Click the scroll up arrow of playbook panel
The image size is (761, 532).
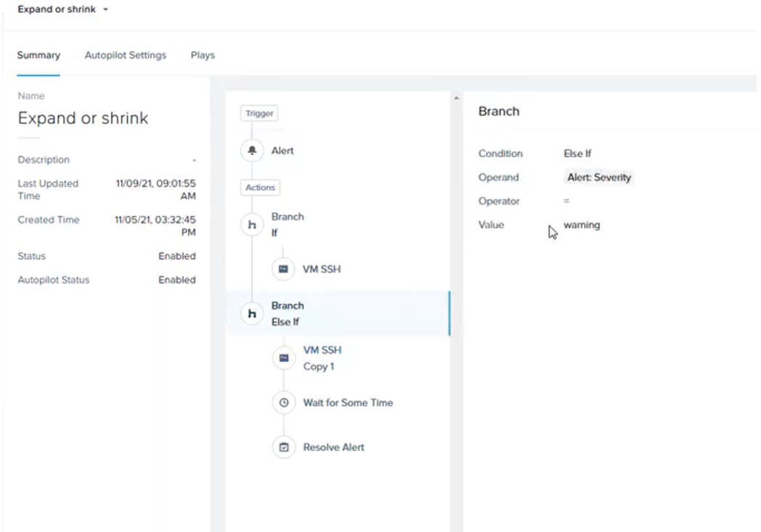pyautogui.click(x=456, y=98)
